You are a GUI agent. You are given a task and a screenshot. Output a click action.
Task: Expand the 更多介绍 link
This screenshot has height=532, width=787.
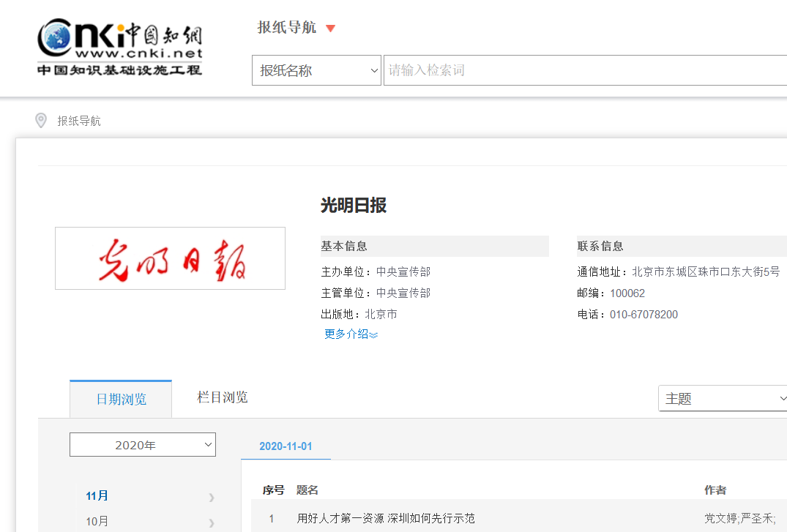pyautogui.click(x=351, y=334)
